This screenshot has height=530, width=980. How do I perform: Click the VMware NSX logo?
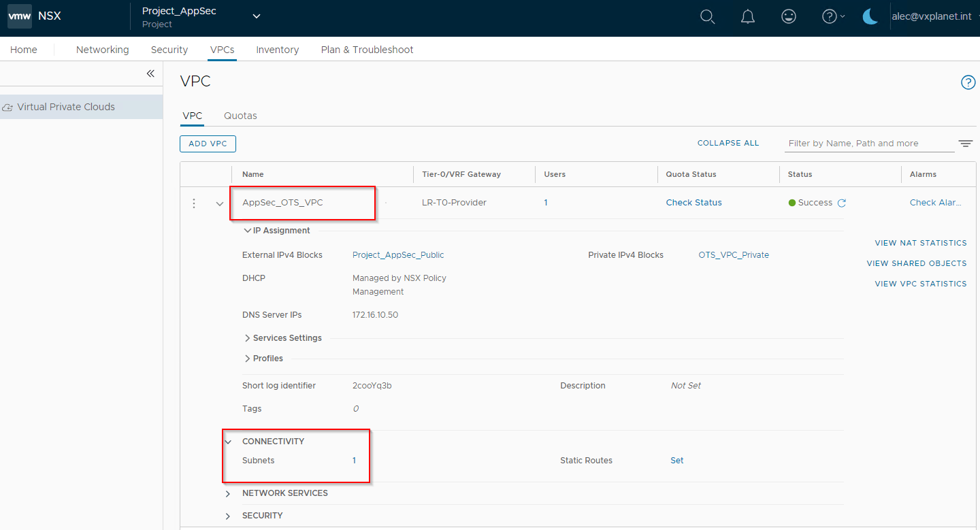point(20,16)
